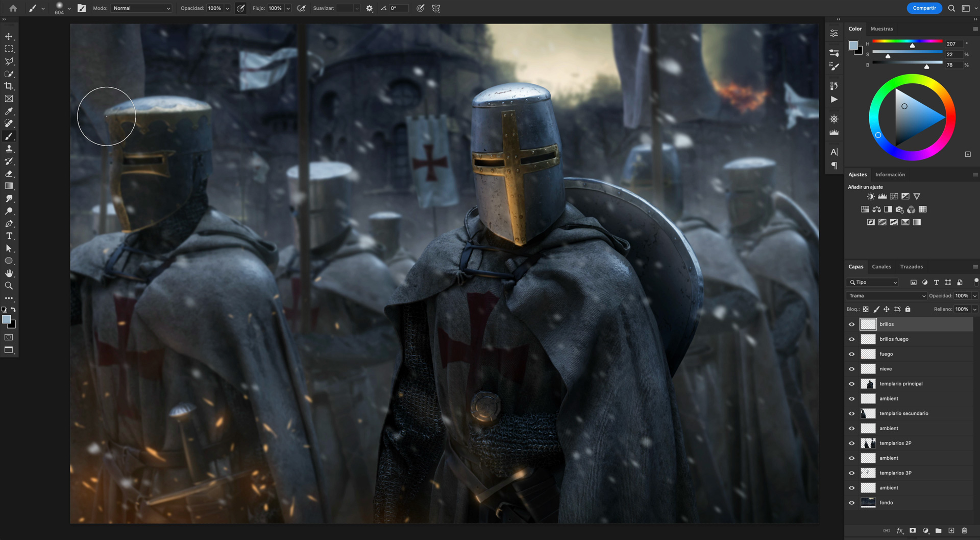Screen dimensions: 980x540
Task: Open the Trama layer blend mode dropdown
Action: pos(887,296)
